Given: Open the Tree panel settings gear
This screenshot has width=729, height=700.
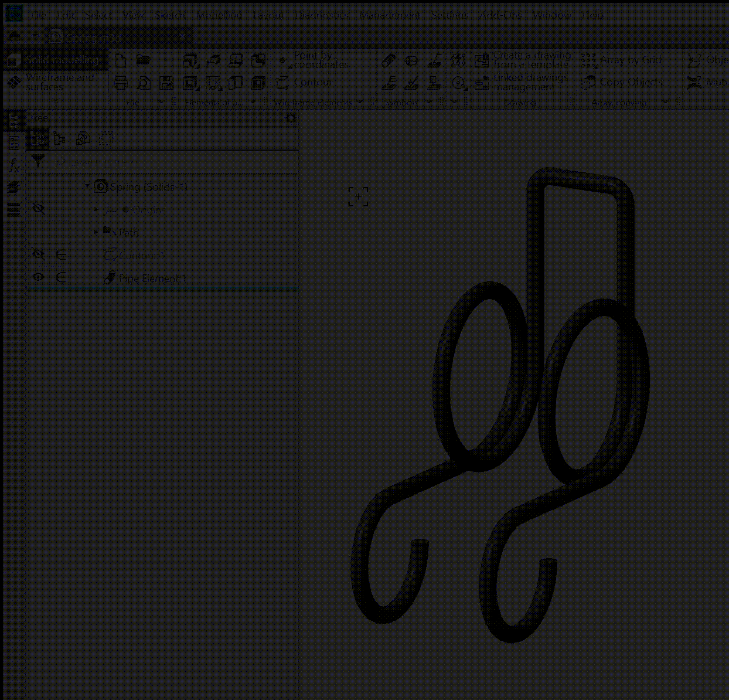Looking at the screenshot, I should coord(291,118).
